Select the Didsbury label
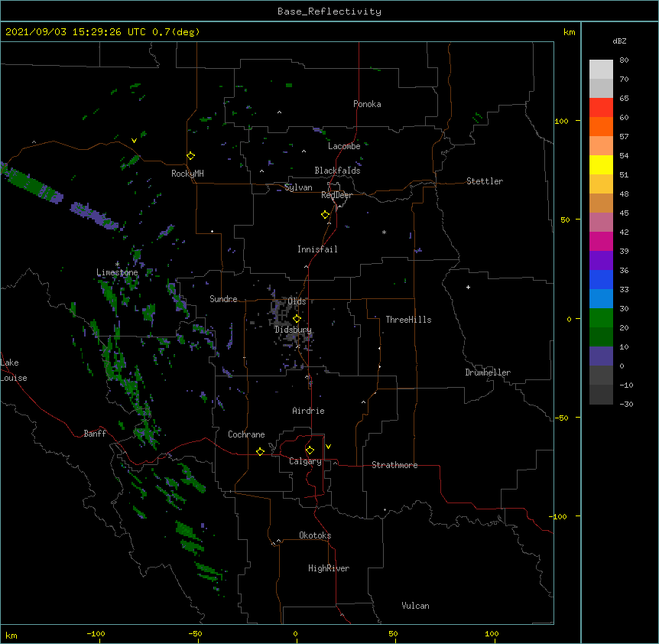This screenshot has width=659, height=644. coord(293,330)
